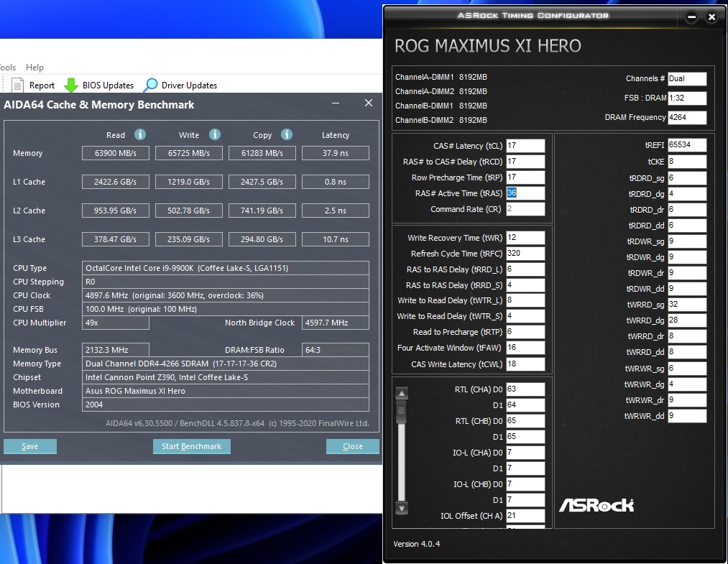Screen dimensions: 728x564
Task: Click the Row Precharge Time (tRP) field
Action: (x=525, y=177)
